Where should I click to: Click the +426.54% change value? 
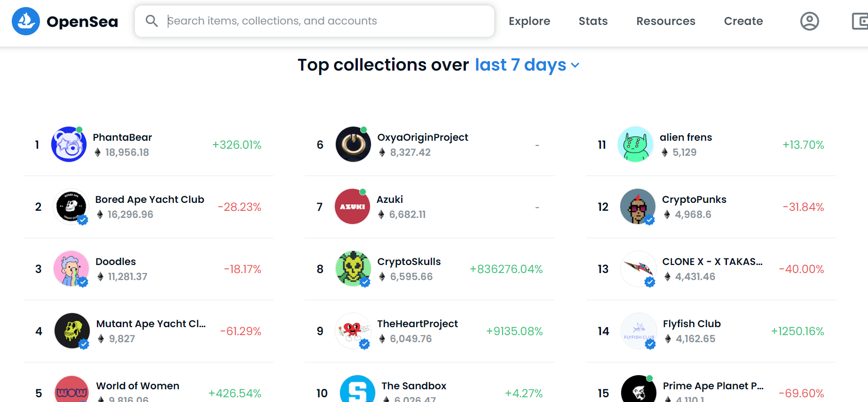tap(235, 394)
